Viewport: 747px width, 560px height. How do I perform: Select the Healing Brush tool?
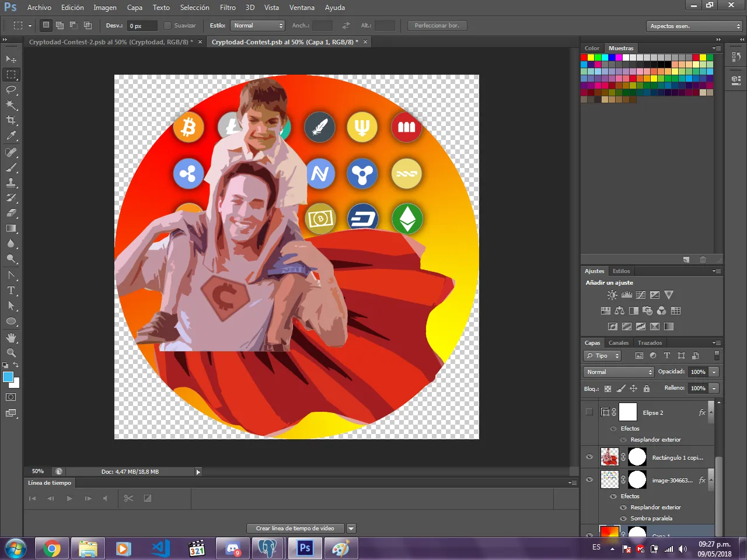[11, 152]
